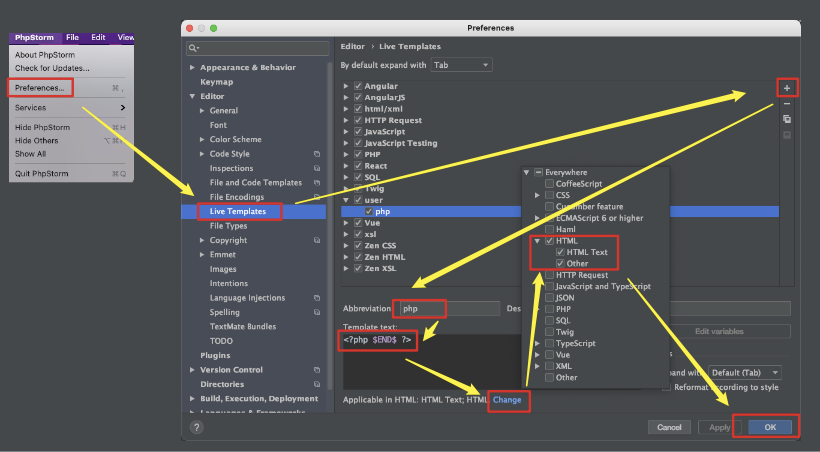Click the duplicate template icon
The width and height of the screenshot is (820, 452).
pos(787,119)
